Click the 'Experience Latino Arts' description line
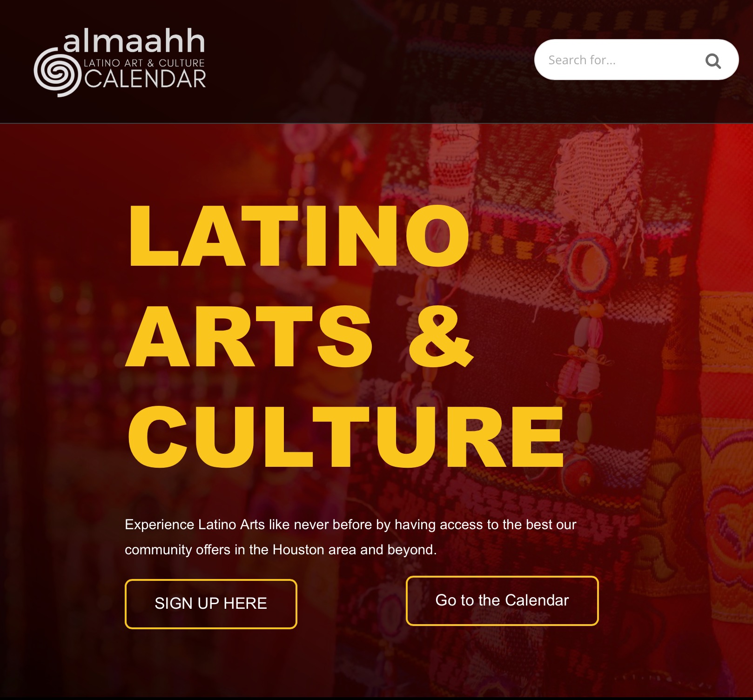The image size is (753, 700). point(350,525)
